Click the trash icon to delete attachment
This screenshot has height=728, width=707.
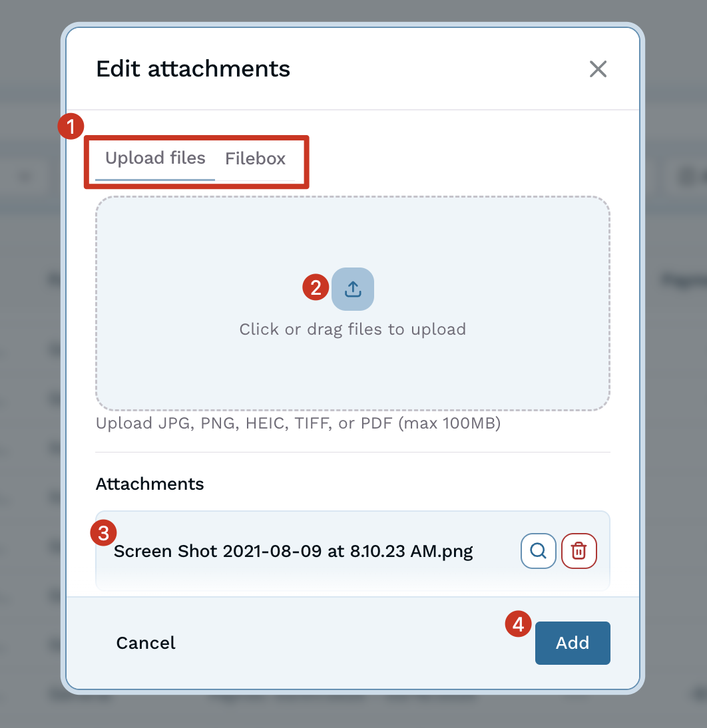[579, 551]
